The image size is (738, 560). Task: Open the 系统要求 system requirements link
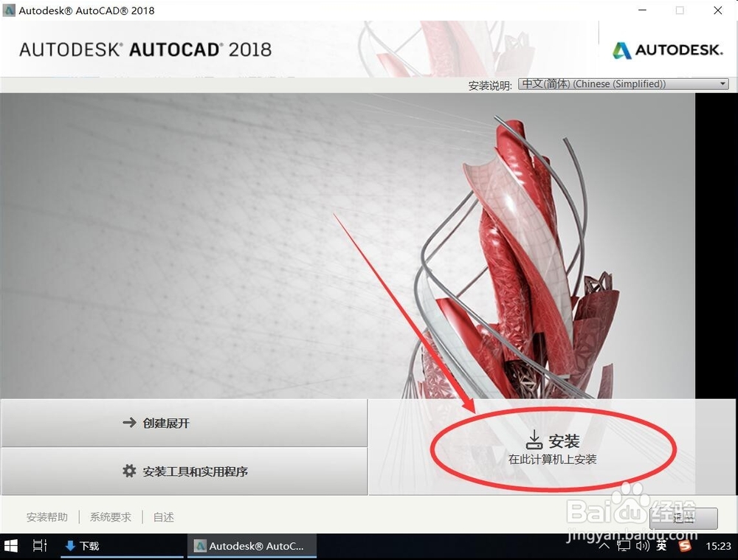pyautogui.click(x=110, y=517)
